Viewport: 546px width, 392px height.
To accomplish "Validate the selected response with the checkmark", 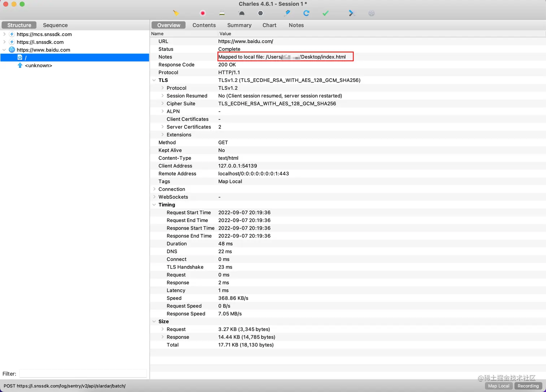I will pyautogui.click(x=326, y=13).
